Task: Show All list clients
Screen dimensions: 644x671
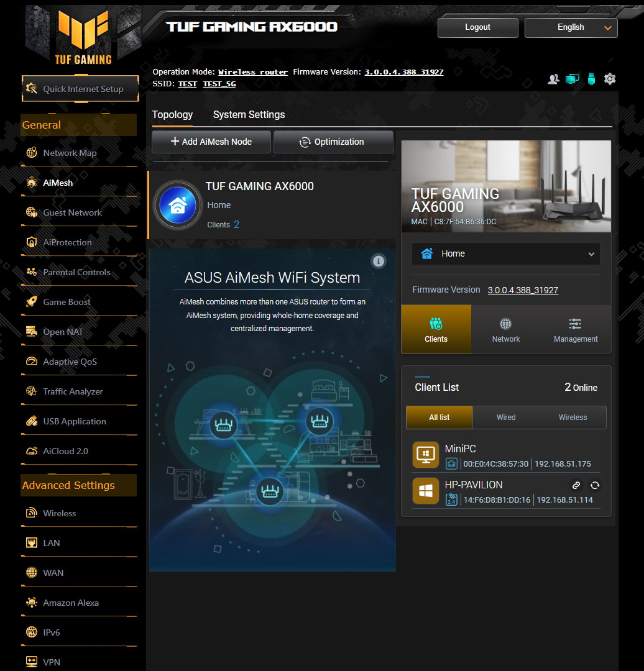Action: (x=439, y=418)
